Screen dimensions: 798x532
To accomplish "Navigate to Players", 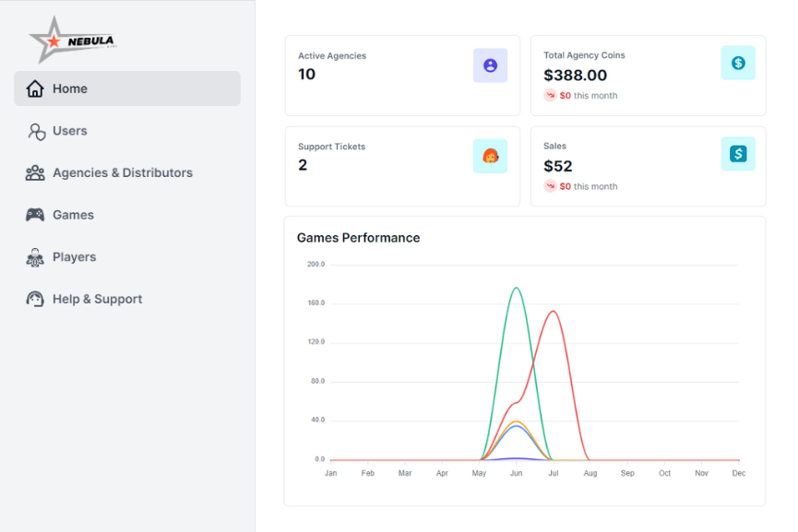I will click(x=127, y=257).
